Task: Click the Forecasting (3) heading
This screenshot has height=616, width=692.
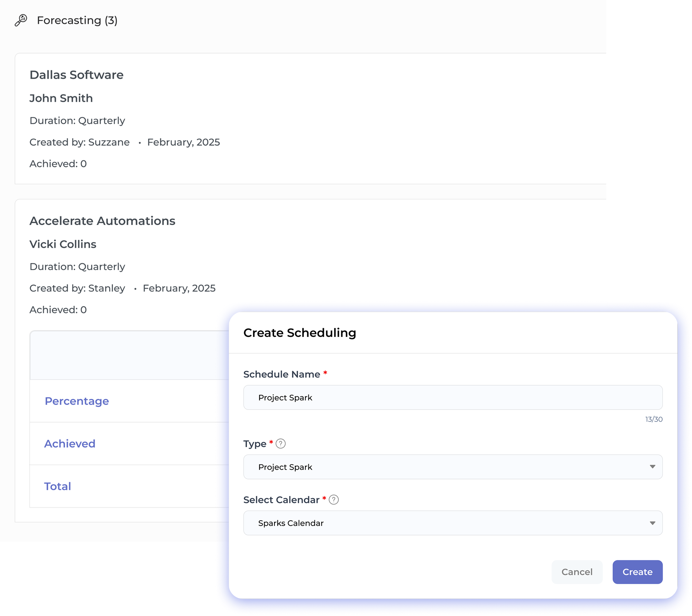Action: pyautogui.click(x=77, y=20)
